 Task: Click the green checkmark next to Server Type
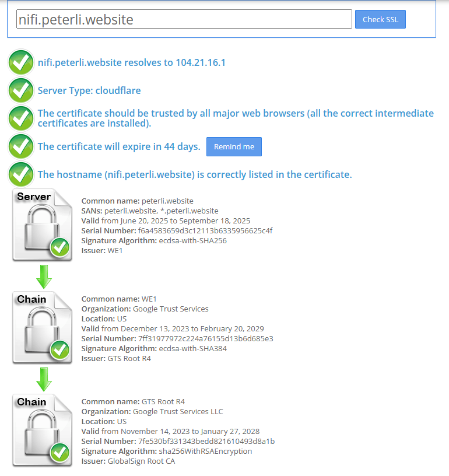pyautogui.click(x=21, y=90)
